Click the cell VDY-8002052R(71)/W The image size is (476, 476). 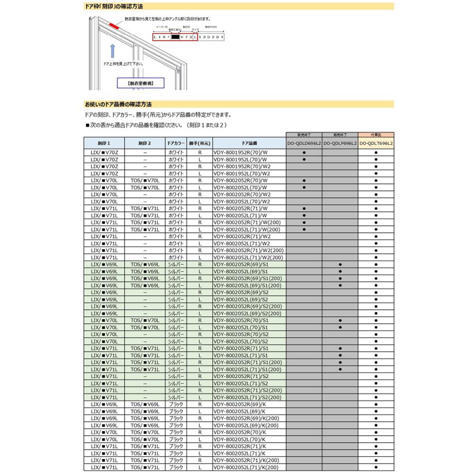pos(249,208)
